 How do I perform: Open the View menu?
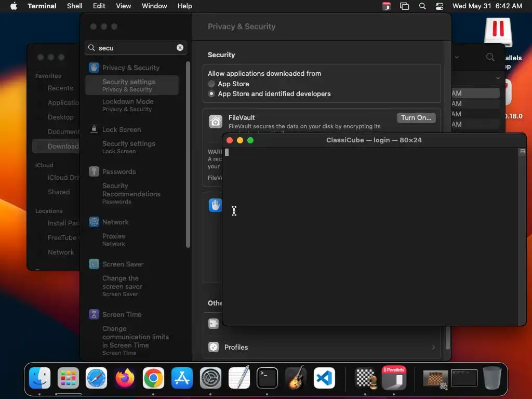(123, 6)
